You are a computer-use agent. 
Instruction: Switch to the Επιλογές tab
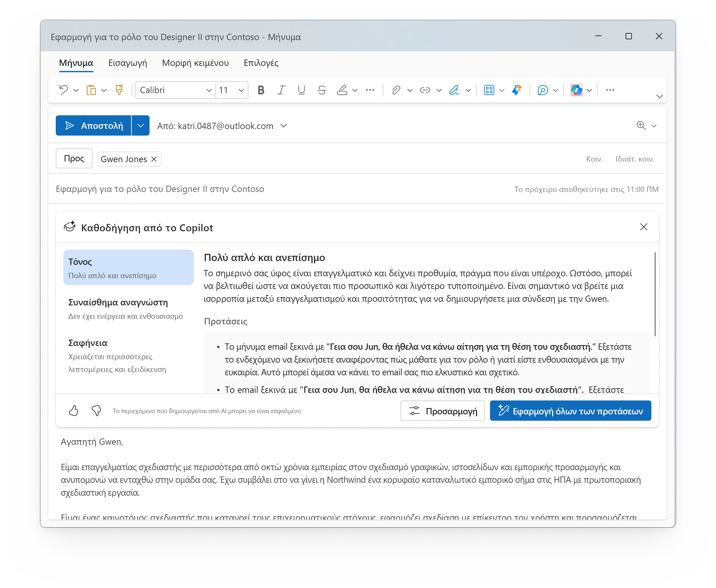coord(261,63)
